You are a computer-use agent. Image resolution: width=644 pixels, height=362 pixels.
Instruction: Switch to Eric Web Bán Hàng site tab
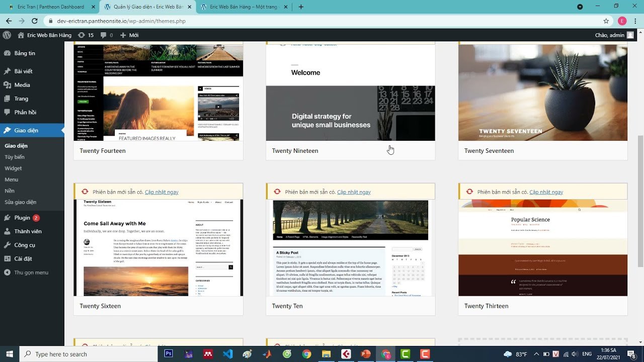point(243,7)
